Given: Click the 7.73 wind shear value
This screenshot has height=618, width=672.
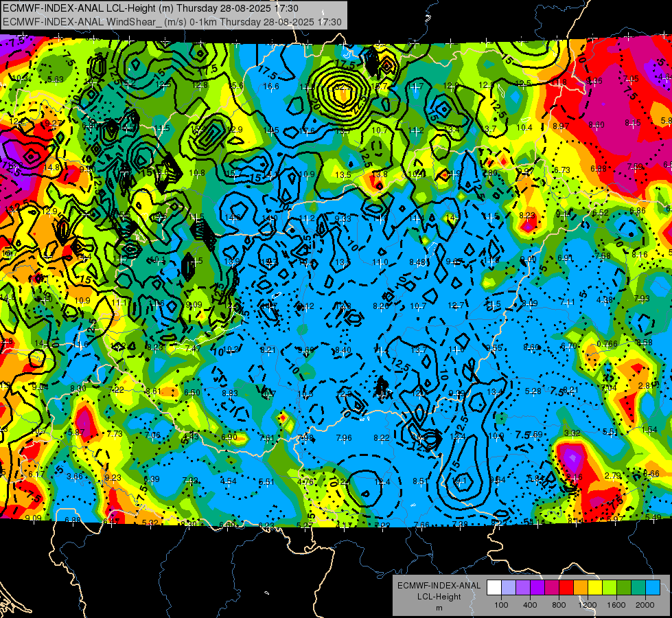Looking at the screenshot, I should pos(115,434).
